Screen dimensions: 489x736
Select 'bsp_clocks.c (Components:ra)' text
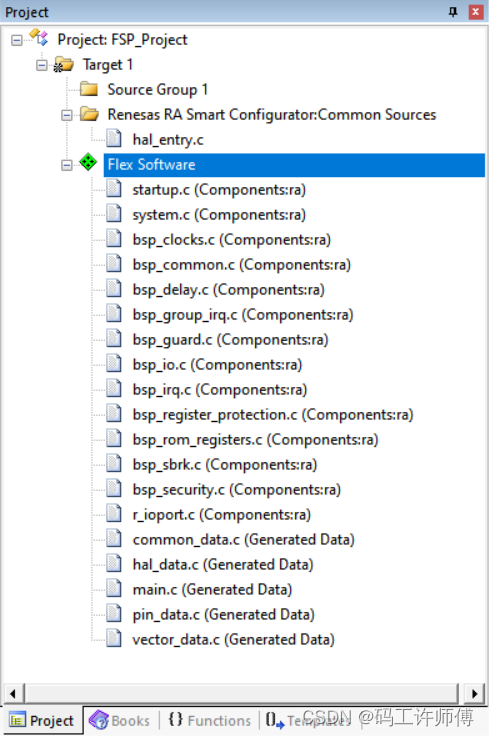[x=232, y=240]
